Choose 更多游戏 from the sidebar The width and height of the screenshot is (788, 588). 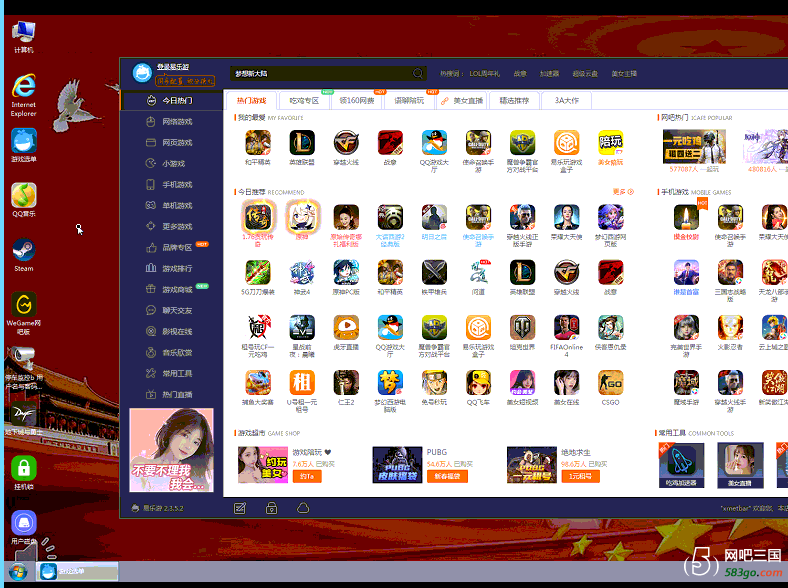[171, 227]
